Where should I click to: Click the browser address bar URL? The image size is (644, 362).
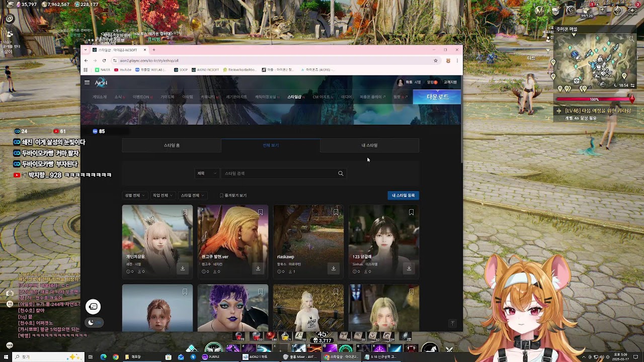(149, 60)
